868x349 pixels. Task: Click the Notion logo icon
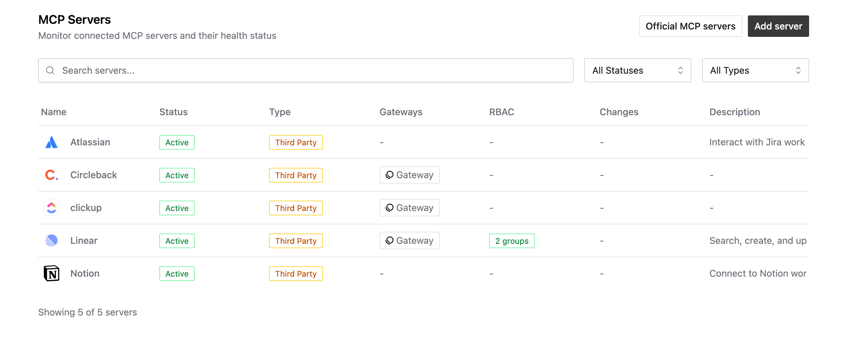(x=51, y=273)
